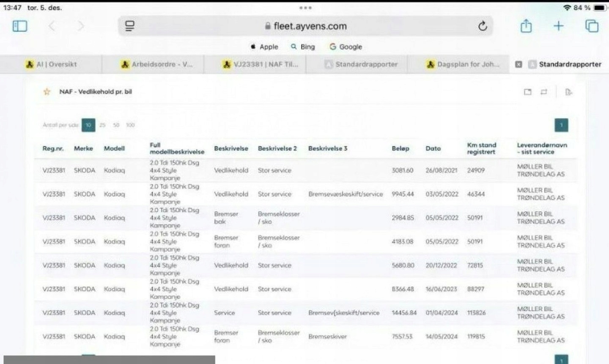Select the Bremseskiver cell
This screenshot has width=609, height=364.
tap(327, 337)
